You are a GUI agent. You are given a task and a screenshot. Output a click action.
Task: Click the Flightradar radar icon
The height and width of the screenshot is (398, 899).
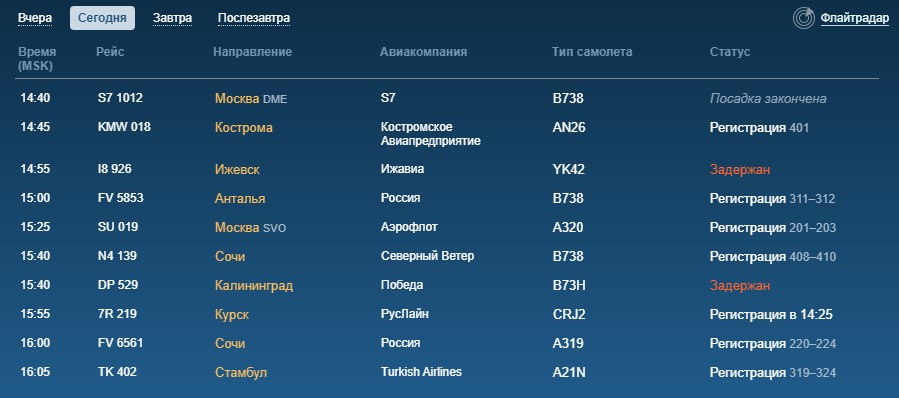pyautogui.click(x=804, y=18)
